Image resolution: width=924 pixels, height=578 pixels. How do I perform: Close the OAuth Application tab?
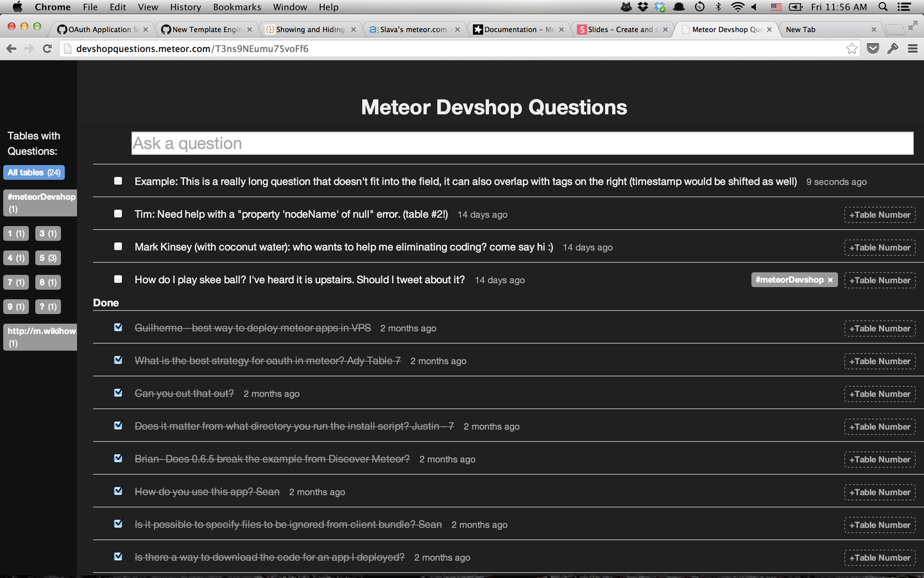pyautogui.click(x=146, y=30)
